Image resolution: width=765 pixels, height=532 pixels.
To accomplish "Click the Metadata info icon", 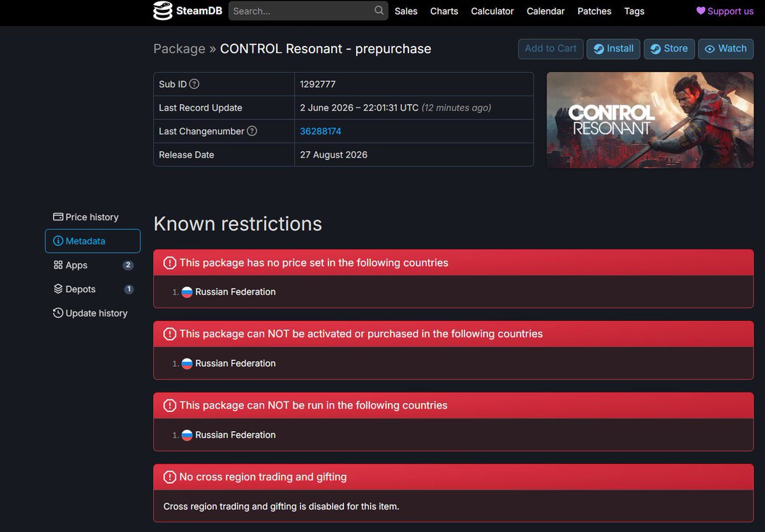I will point(58,241).
